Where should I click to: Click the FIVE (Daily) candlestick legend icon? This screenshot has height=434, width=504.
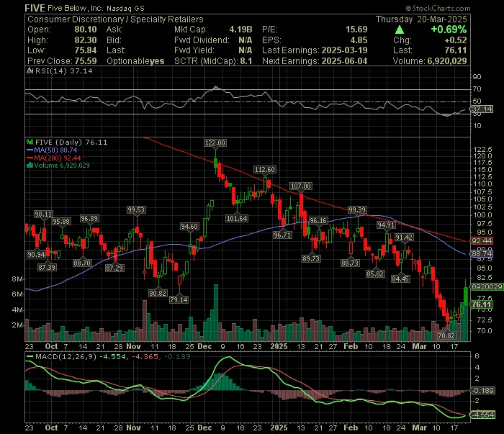tap(30, 142)
